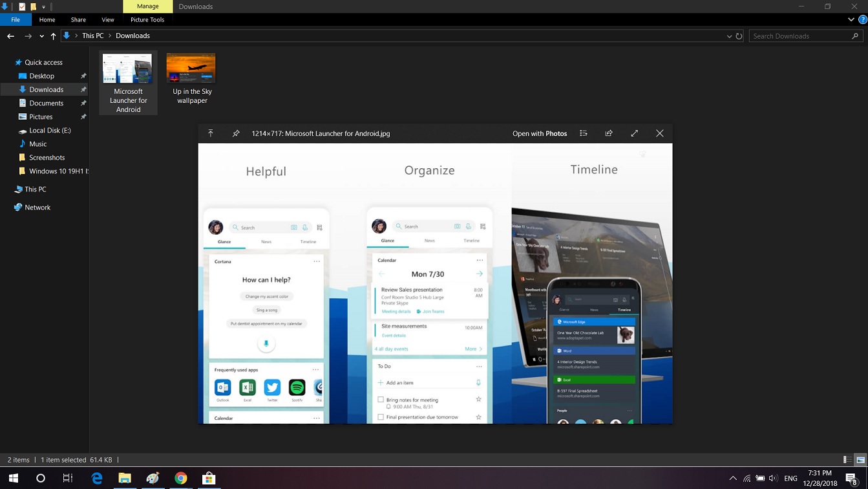The width and height of the screenshot is (868, 489).
Task: Pin the image preview window on top
Action: click(236, 133)
